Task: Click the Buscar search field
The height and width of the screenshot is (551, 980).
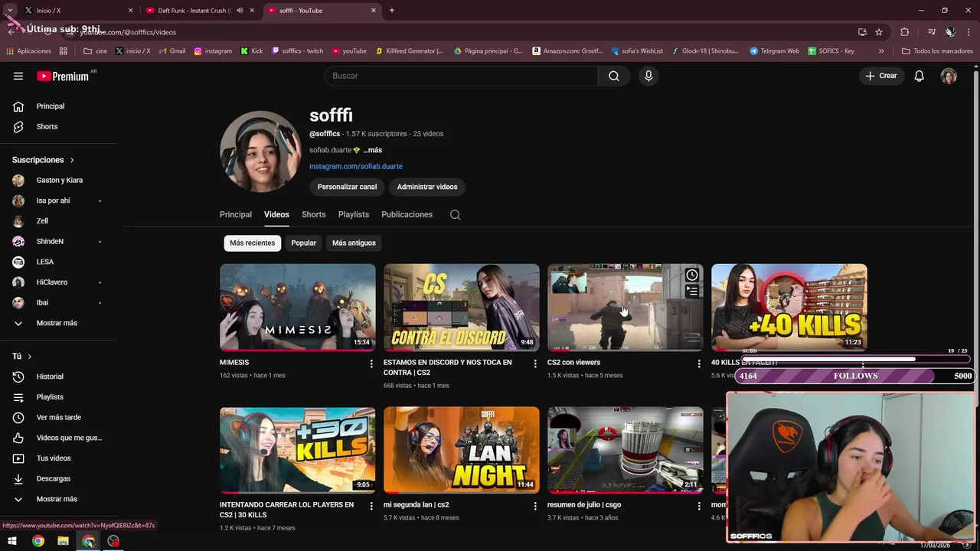Action: coord(461,76)
